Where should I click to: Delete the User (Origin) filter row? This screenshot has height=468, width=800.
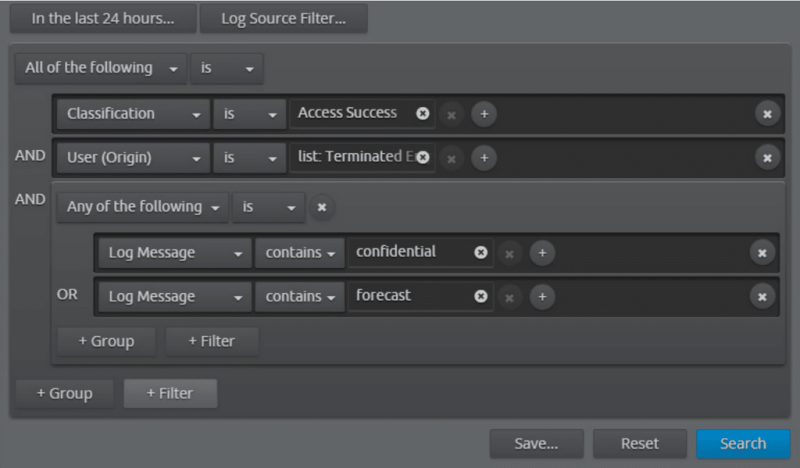coord(767,158)
